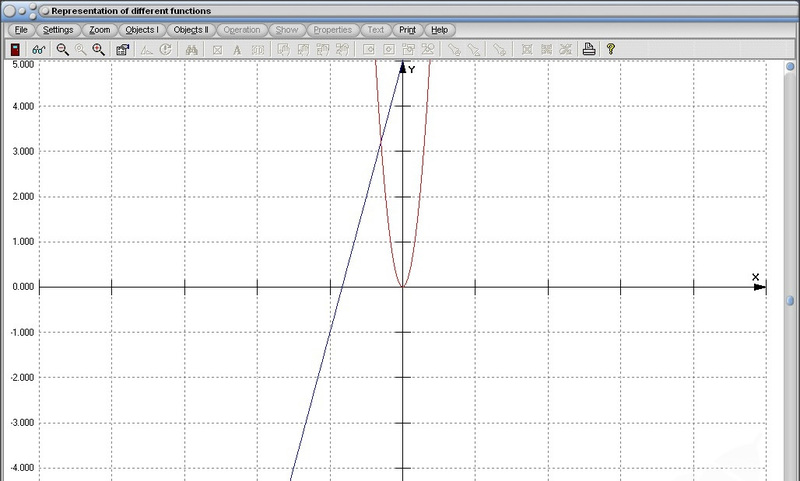The height and width of the screenshot is (481, 800).
Task: Click the grayed Properties menu
Action: pyautogui.click(x=333, y=30)
